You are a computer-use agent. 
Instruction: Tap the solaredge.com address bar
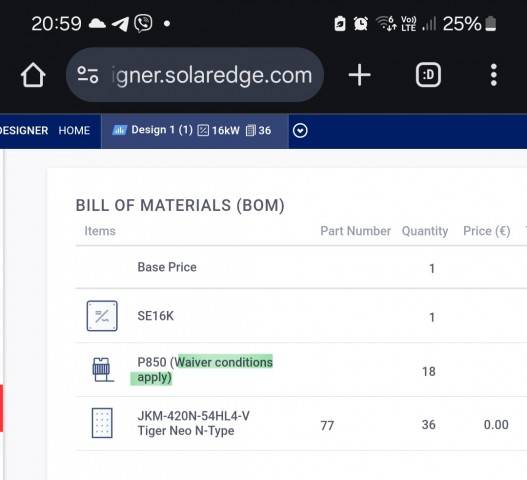coord(195,75)
